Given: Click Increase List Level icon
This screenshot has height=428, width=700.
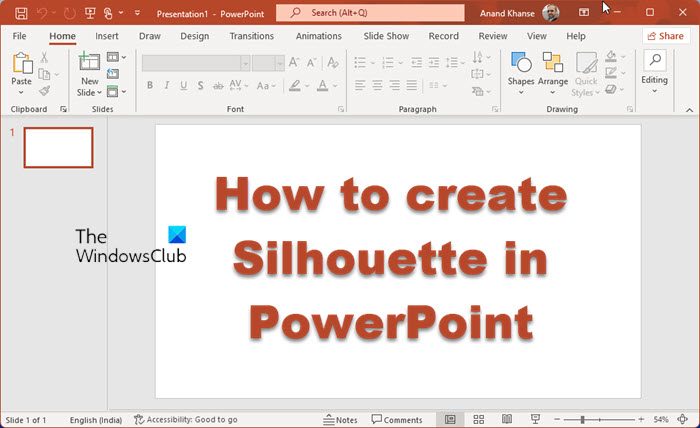Looking at the screenshot, I should coord(433,62).
